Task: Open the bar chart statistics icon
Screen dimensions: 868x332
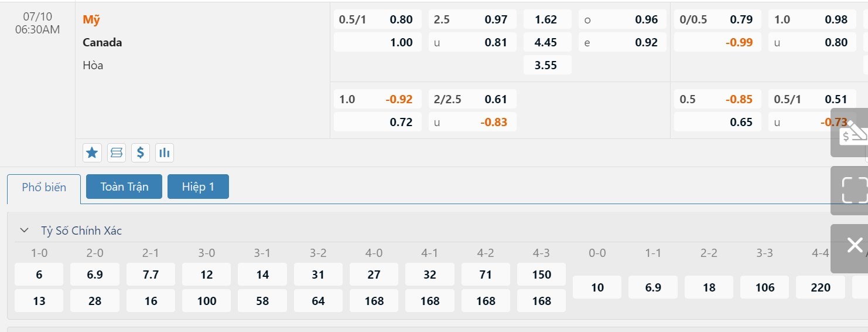Action: tap(165, 153)
